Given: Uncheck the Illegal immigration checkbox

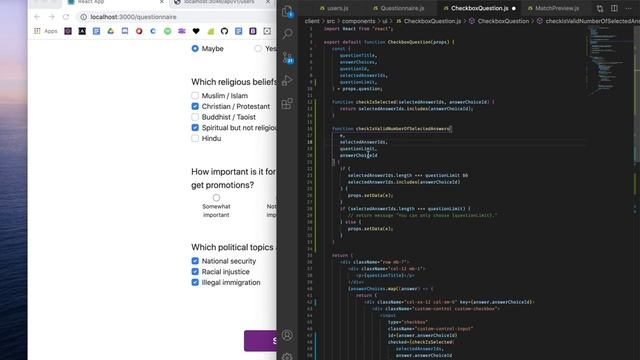Looking at the screenshot, I should [195, 282].
